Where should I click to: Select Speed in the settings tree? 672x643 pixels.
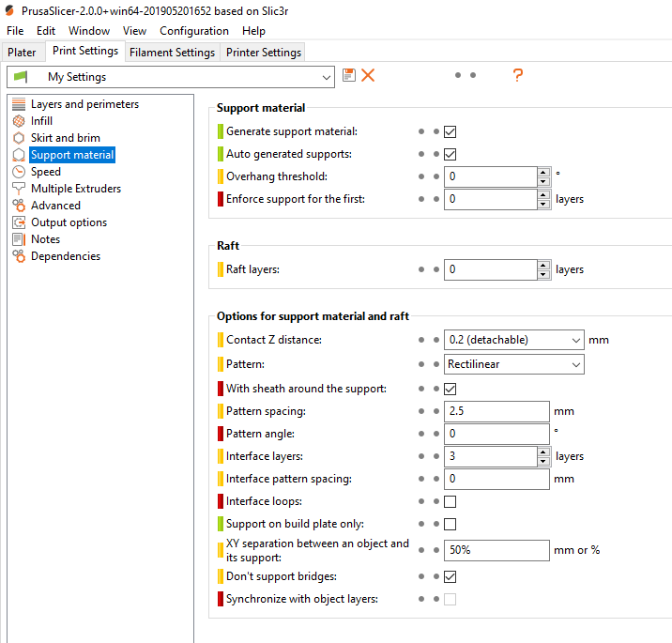click(46, 172)
